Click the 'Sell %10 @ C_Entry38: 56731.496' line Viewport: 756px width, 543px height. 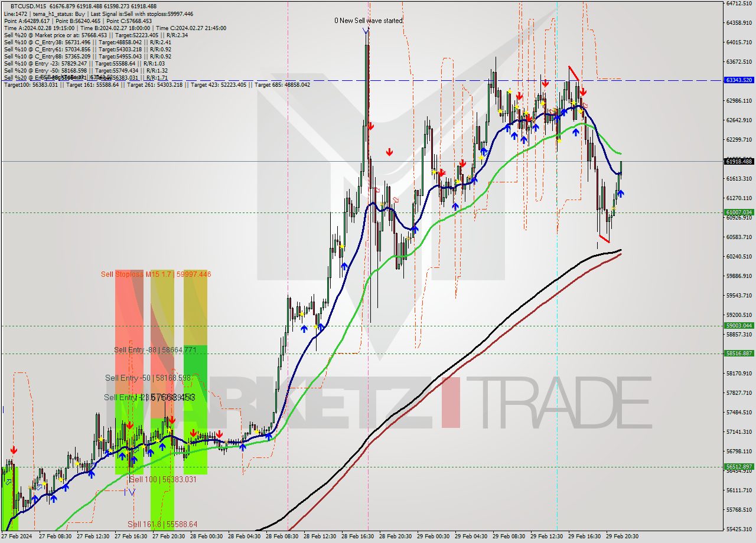[x=87, y=42]
